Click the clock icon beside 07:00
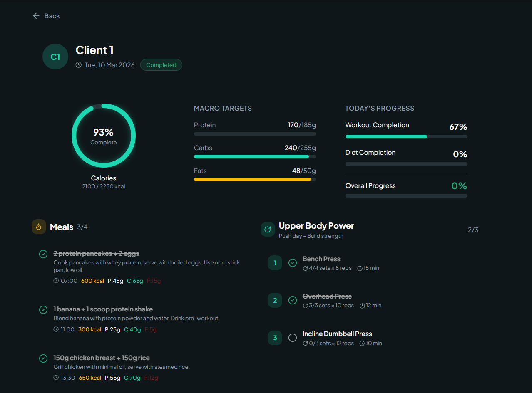Viewport: 532px width, 393px height. 56,281
